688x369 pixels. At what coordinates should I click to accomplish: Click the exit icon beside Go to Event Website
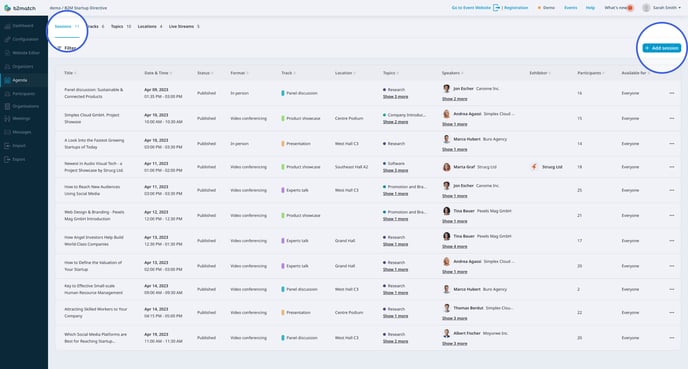(496, 7)
